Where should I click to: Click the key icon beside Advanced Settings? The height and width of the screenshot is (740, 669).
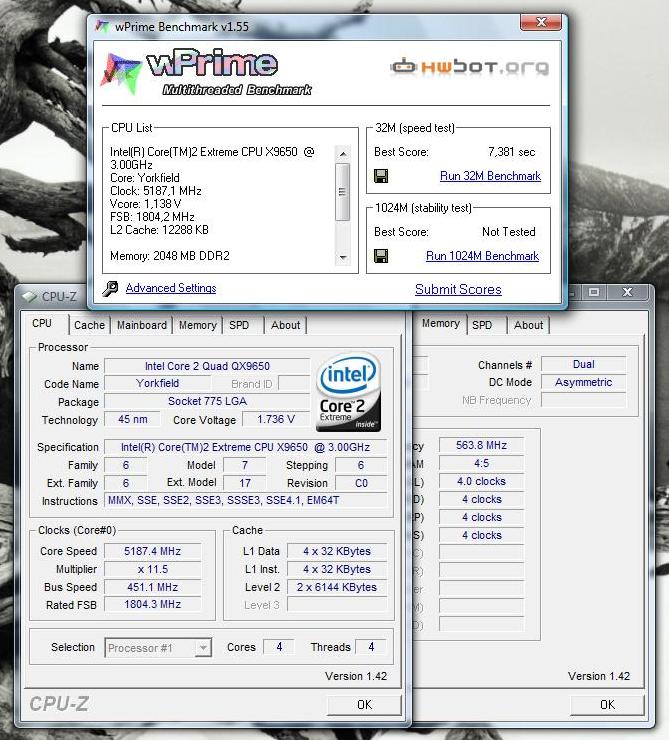[110, 288]
